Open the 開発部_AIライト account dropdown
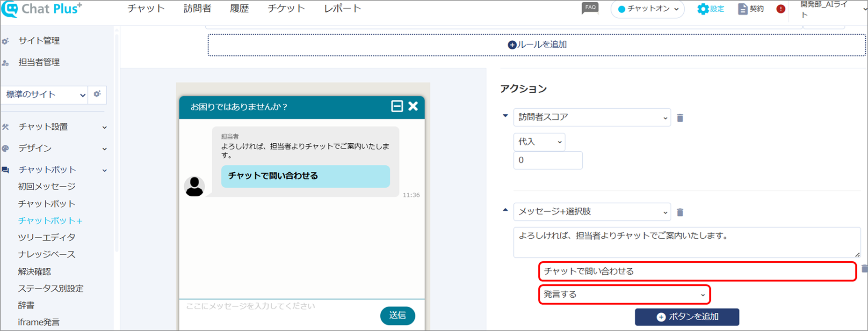Screen dimensions: 868x331 pos(832,10)
